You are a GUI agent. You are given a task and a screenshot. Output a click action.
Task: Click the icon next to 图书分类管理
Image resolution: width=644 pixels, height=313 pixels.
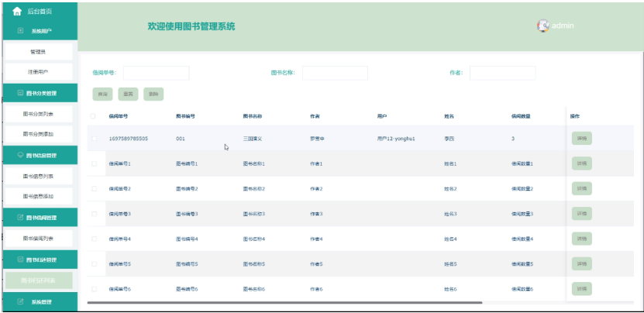coord(20,93)
